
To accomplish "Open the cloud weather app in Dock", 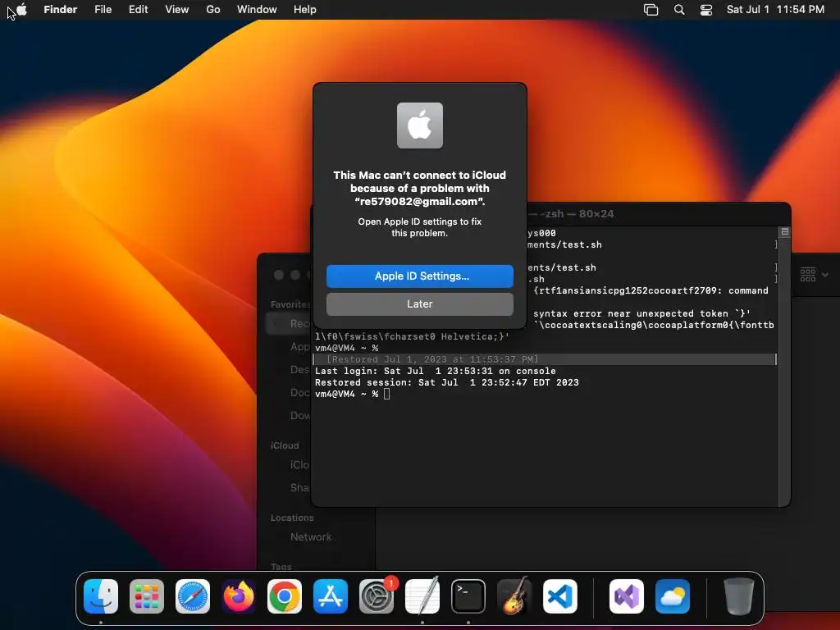I will [673, 596].
